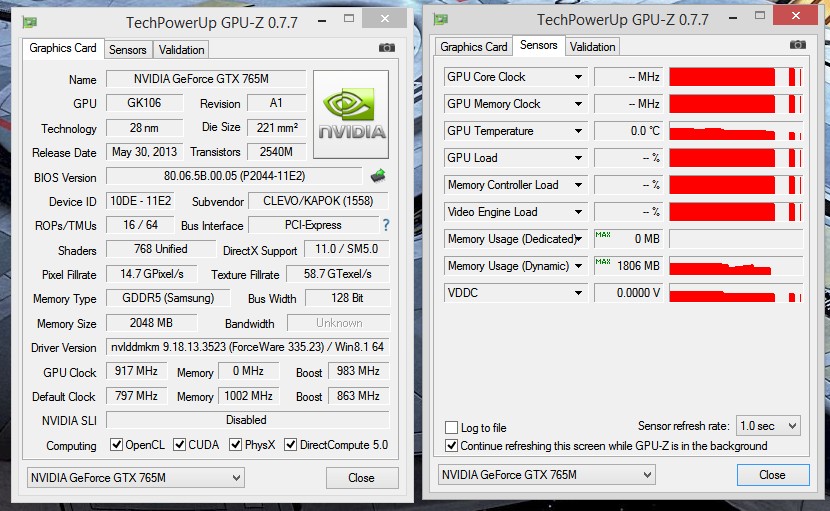830x511 pixels.
Task: Click MAX indicator on Memory Usage (Dynamic) value
Action: (603, 261)
